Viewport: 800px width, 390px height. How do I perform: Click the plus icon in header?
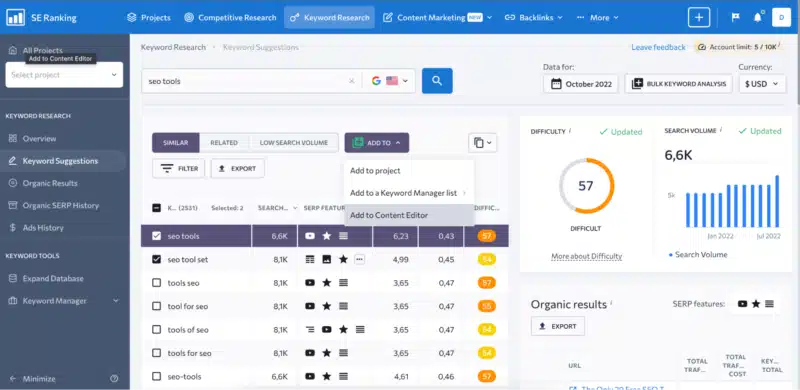click(x=698, y=17)
